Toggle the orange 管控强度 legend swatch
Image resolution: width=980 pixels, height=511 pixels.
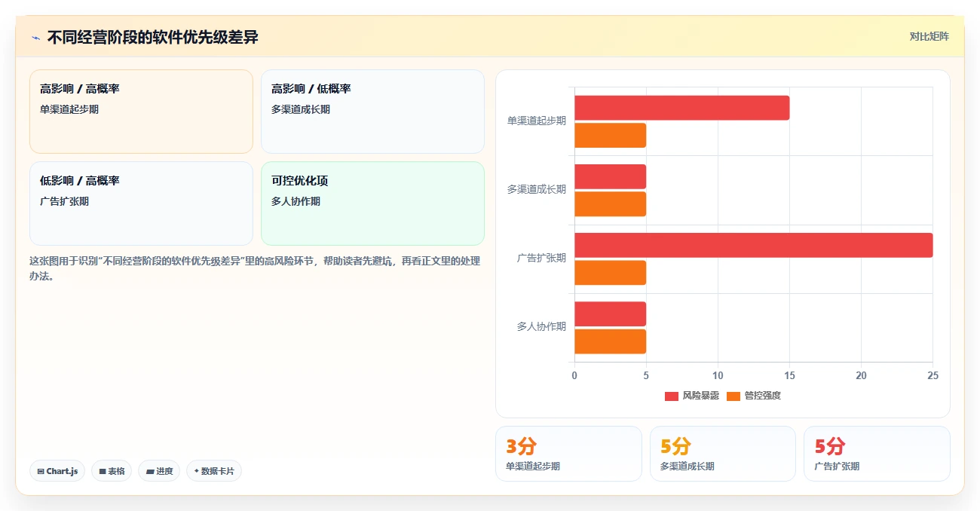[x=733, y=396]
